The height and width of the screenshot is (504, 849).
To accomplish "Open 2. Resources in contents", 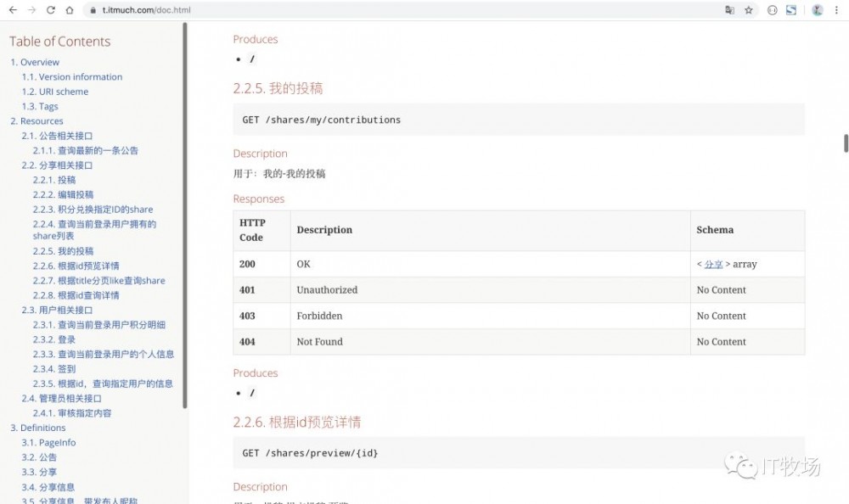I will (37, 120).
